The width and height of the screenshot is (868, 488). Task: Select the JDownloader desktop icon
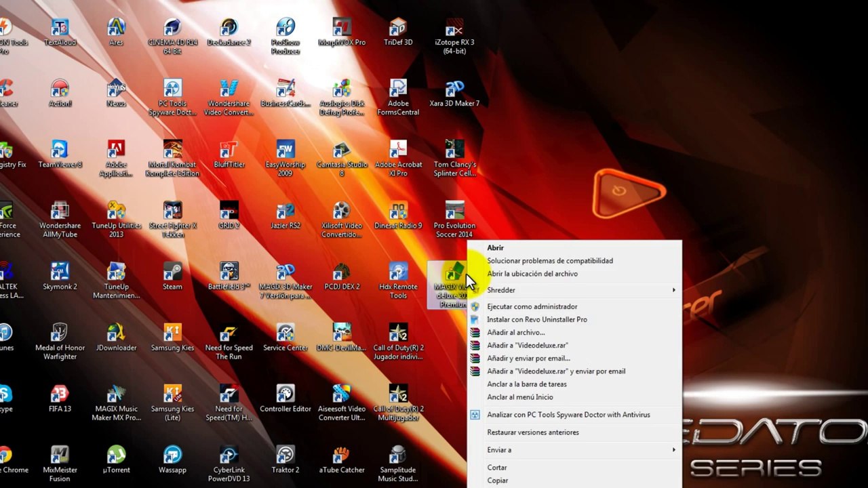pos(116,338)
